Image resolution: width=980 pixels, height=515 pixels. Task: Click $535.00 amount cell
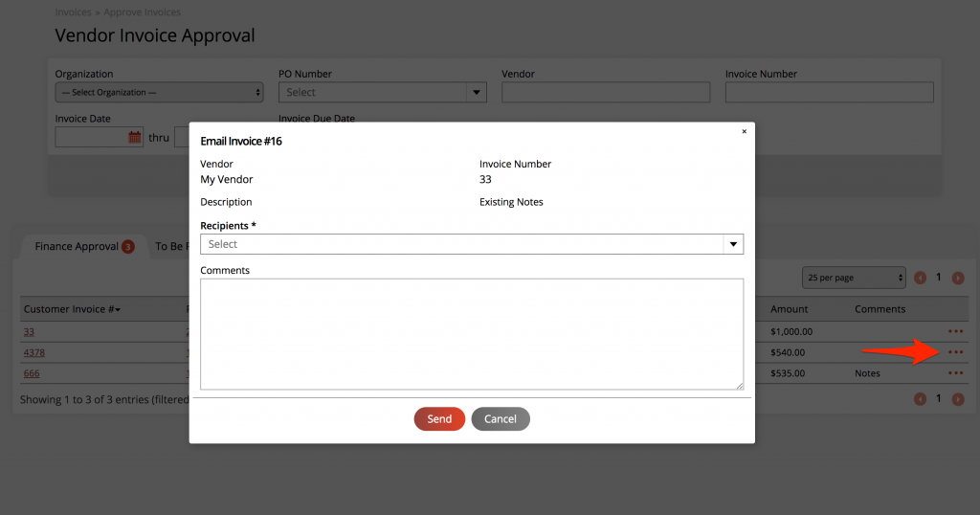[788, 373]
